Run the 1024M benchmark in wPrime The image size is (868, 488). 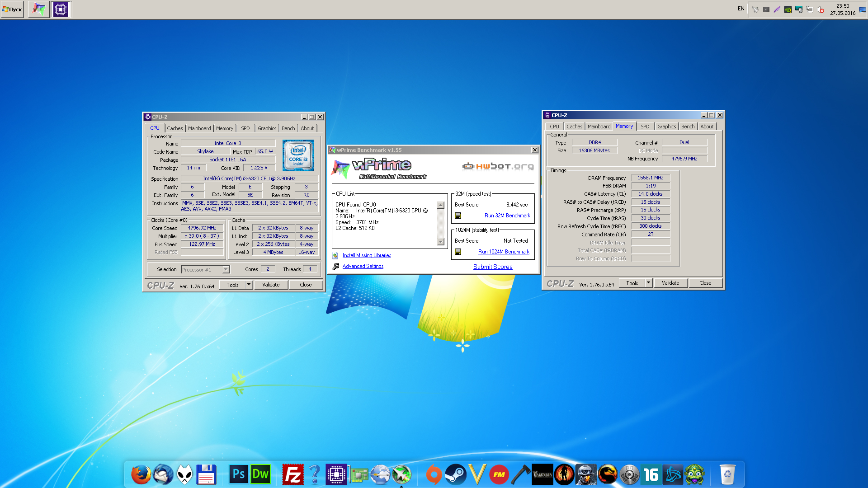[x=504, y=252]
